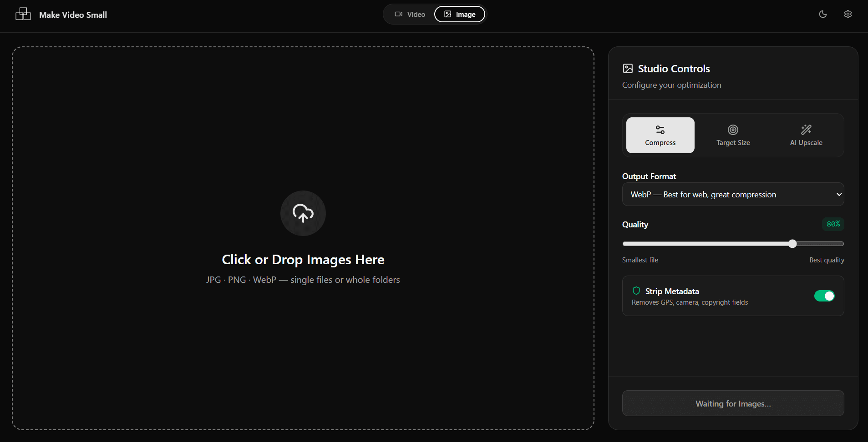The width and height of the screenshot is (868, 442).
Task: Expand format list using the dropdown chevron
Action: coord(839,195)
